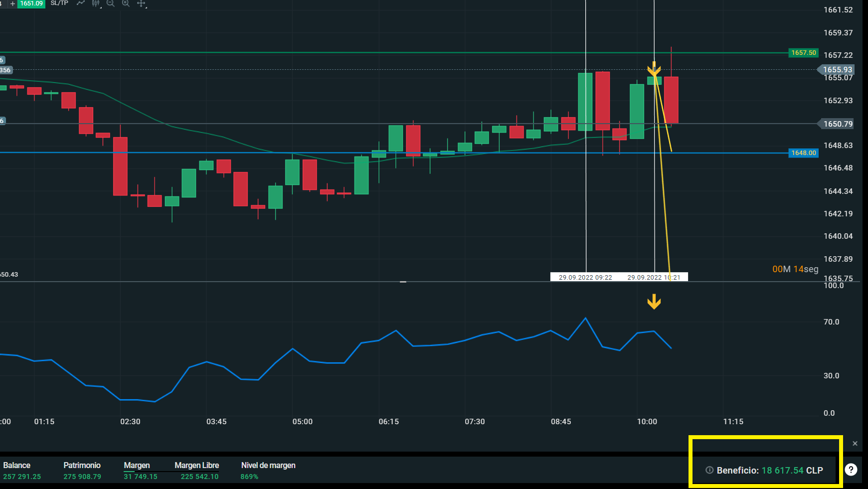Click the 05:00 time axis label
The height and width of the screenshot is (489, 868).
[x=303, y=422]
